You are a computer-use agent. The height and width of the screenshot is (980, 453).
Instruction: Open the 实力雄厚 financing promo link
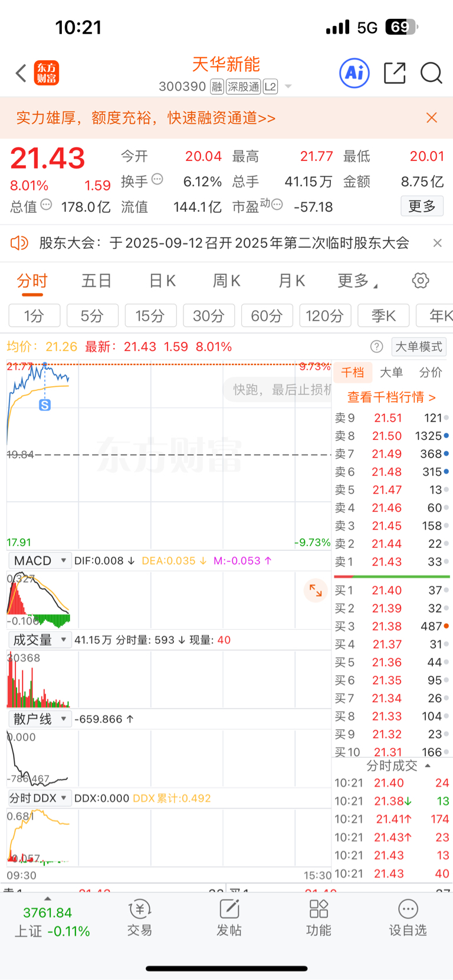[x=146, y=118]
